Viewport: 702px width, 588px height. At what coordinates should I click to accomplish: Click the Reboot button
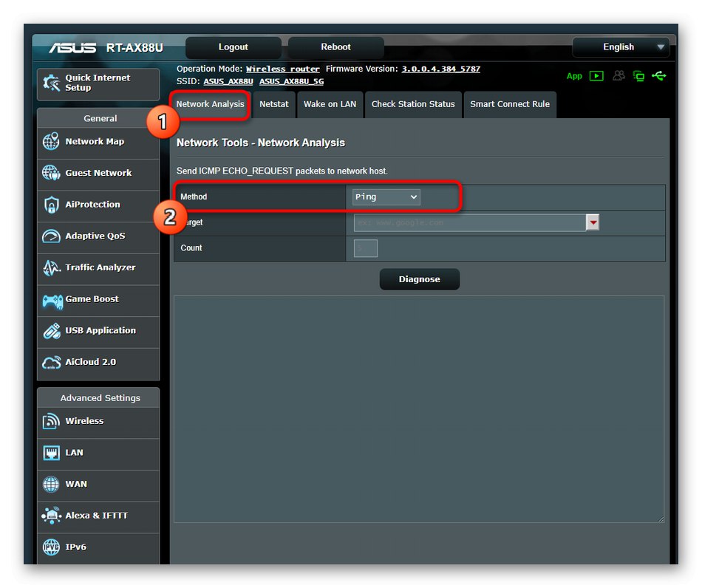coord(335,47)
